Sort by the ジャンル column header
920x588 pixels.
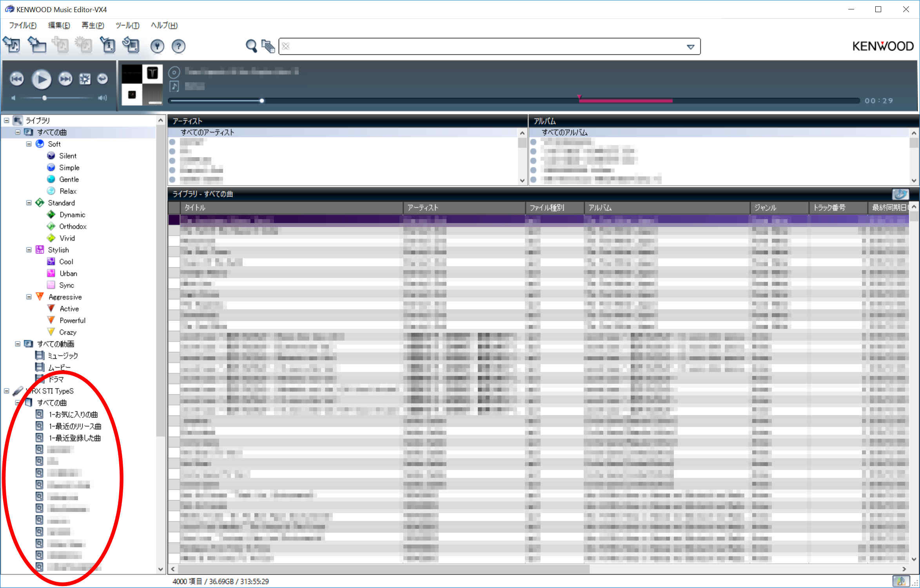coord(779,208)
